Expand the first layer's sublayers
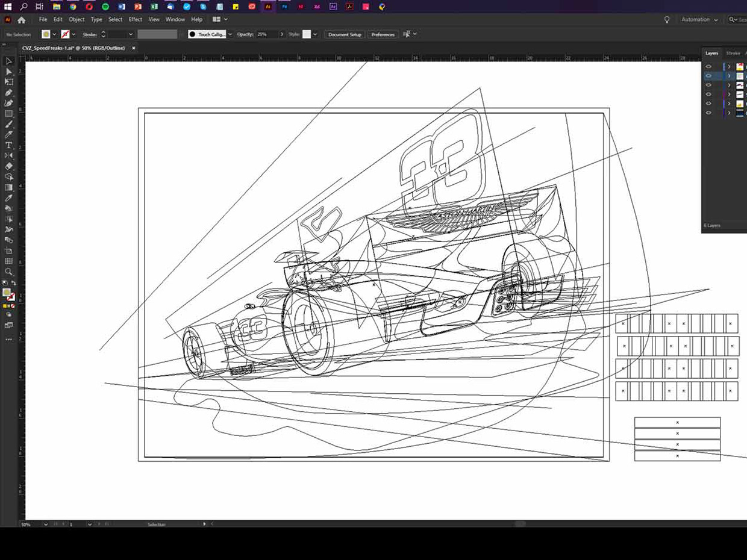Screen dimensions: 747x560 729,67
